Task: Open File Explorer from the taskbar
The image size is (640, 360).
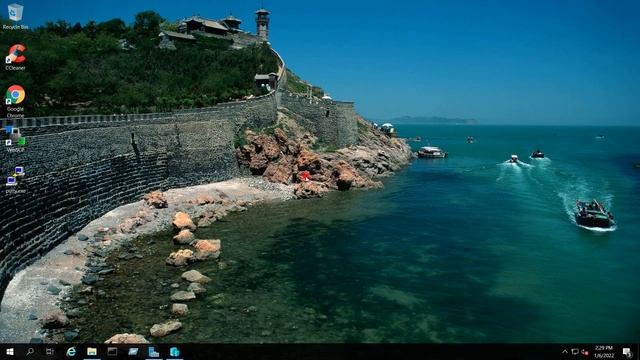Action: [x=92, y=351]
